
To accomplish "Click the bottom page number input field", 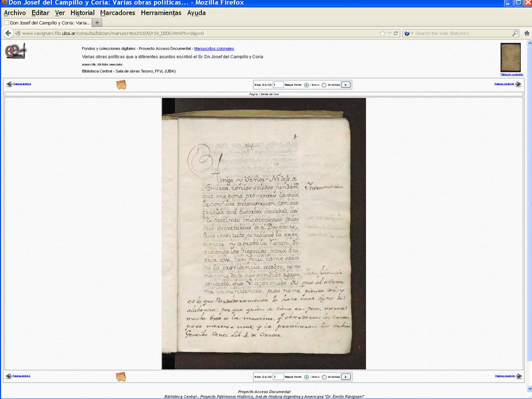I will point(278,377).
